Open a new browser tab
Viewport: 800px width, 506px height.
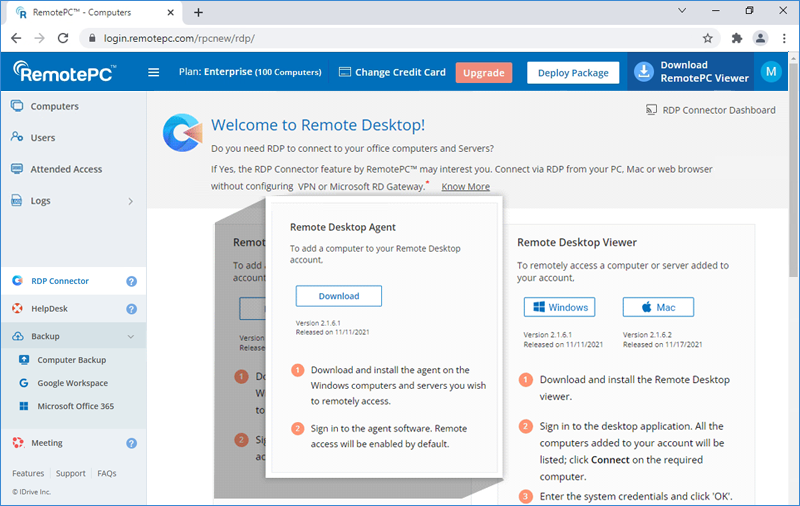[x=198, y=12]
